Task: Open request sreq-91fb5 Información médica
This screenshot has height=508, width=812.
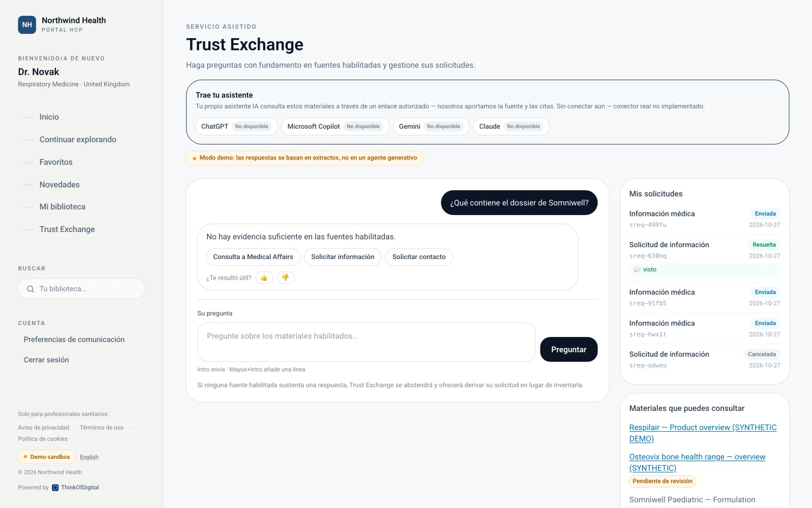Action: (705, 297)
